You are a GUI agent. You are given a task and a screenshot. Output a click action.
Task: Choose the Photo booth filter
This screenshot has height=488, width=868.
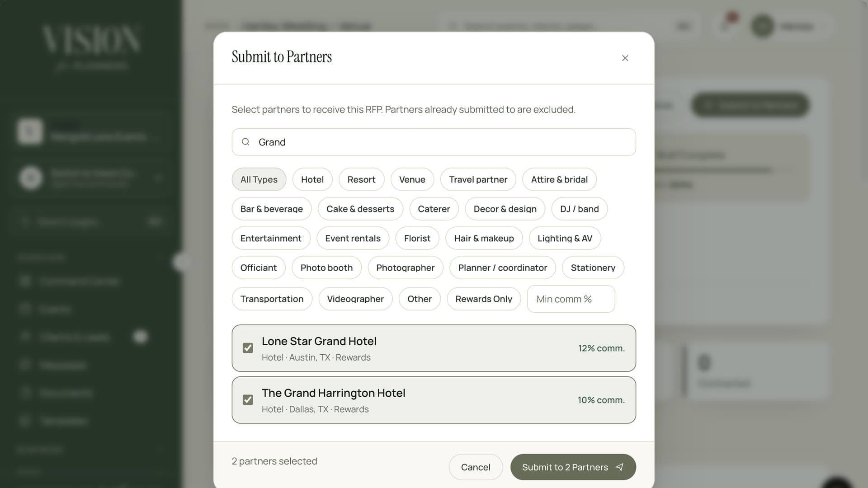pyautogui.click(x=326, y=267)
